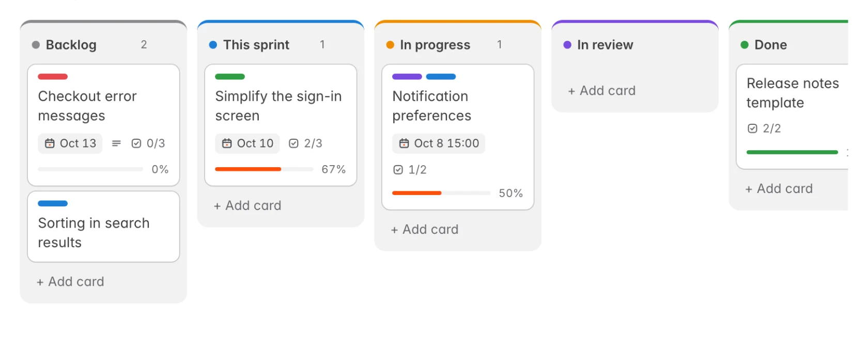The image size is (868, 355).
Task: Open the Release notes template card
Action: (792, 117)
